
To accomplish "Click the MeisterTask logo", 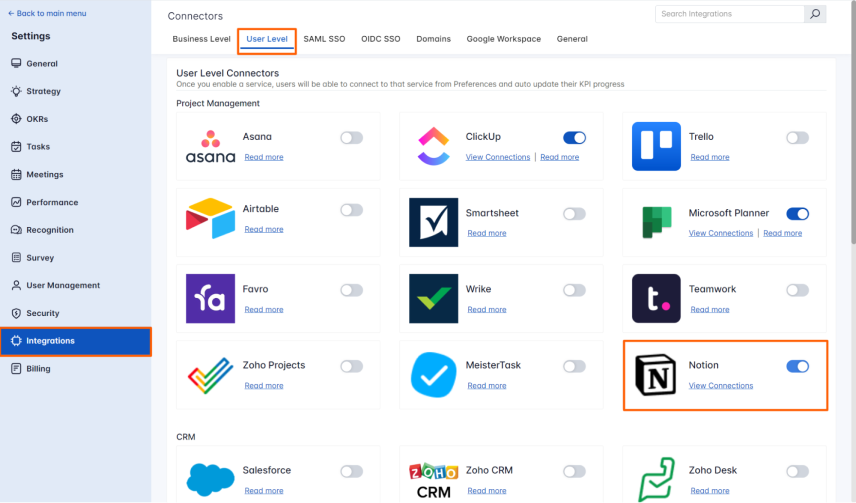I will click(x=433, y=375).
